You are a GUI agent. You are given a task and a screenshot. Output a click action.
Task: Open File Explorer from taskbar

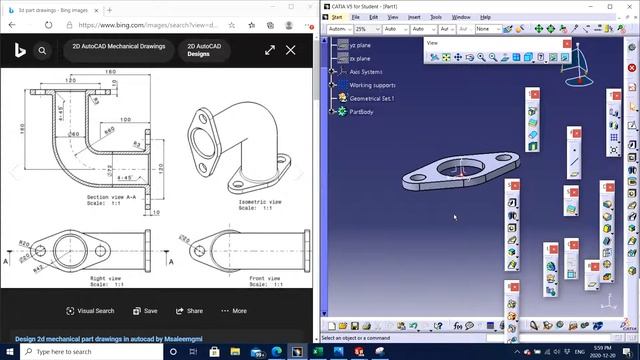click(235, 351)
